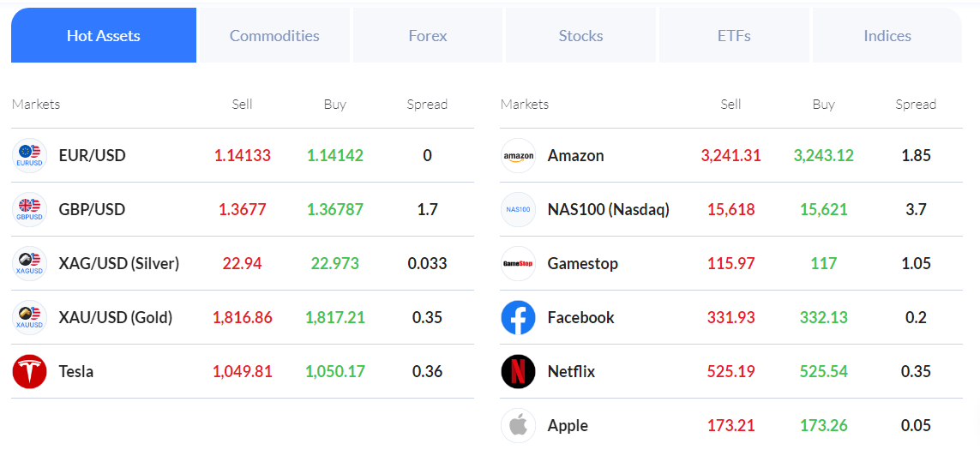The height and width of the screenshot is (450, 980).
Task: Click the NAS100 index icon
Action: click(x=518, y=210)
